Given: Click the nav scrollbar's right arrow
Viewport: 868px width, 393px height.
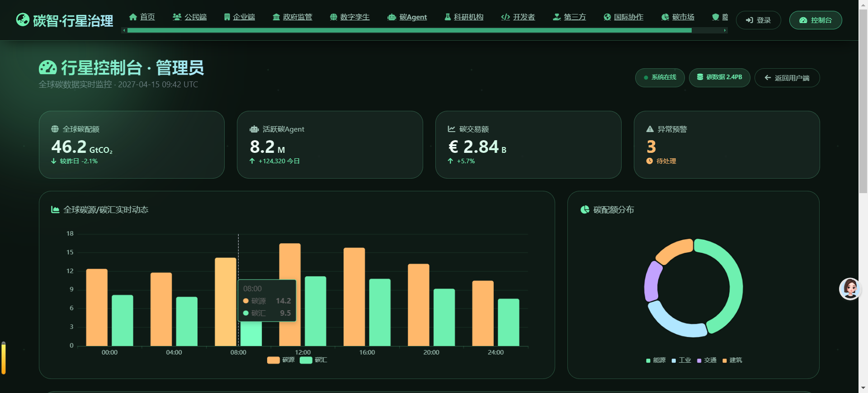Looking at the screenshot, I should pos(725,30).
